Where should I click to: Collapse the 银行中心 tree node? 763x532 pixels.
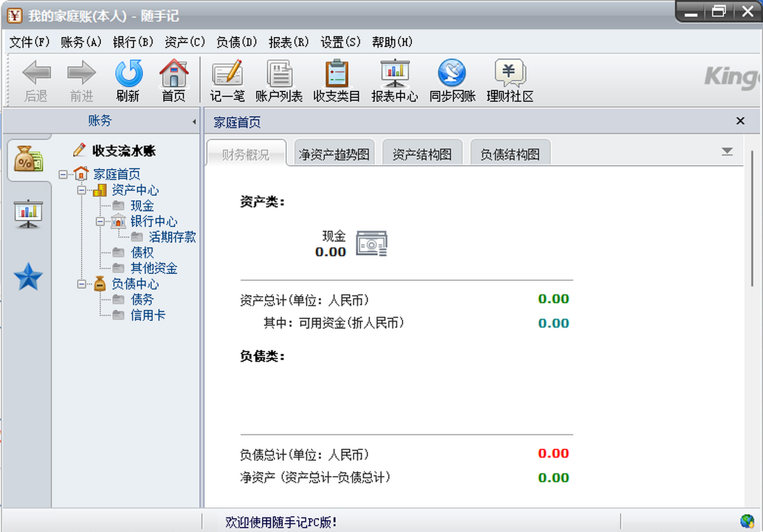tap(100, 222)
